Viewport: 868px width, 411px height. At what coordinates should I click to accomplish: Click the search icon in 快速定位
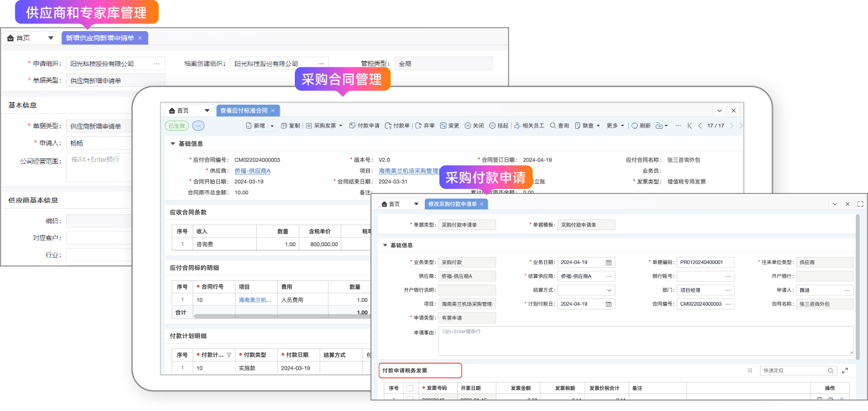831,371
